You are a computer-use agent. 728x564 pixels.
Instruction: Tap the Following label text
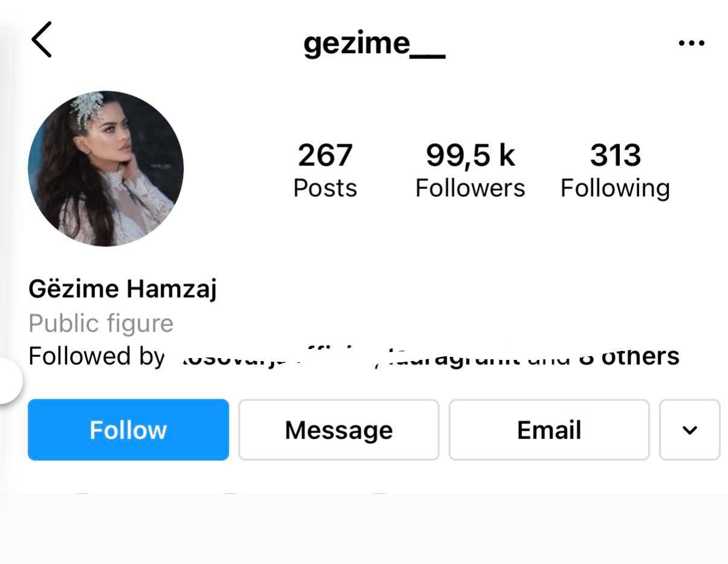click(615, 189)
